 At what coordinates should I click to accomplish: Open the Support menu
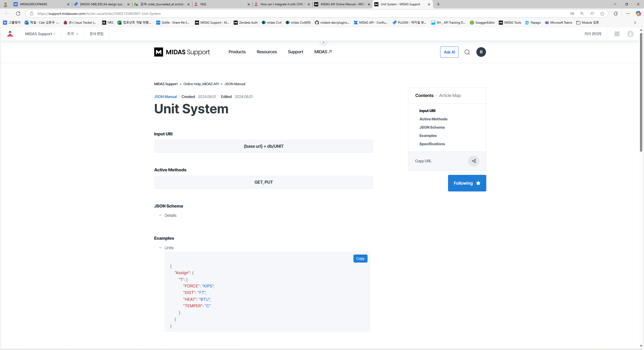point(295,52)
